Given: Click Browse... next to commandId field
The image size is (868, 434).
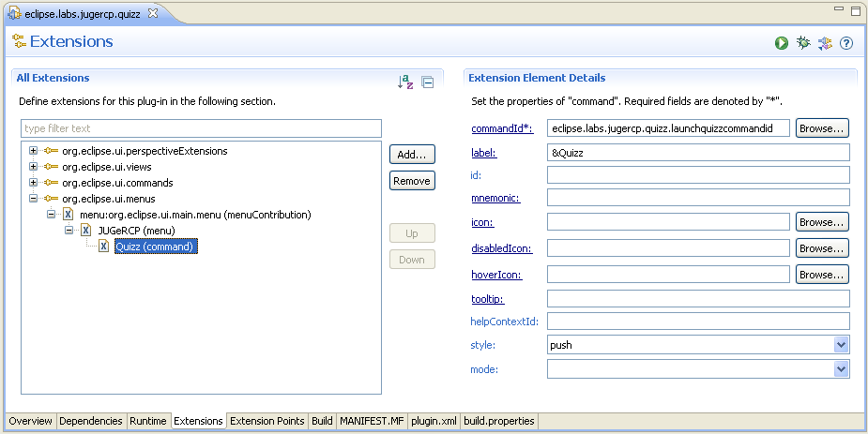Looking at the screenshot, I should click(x=822, y=128).
